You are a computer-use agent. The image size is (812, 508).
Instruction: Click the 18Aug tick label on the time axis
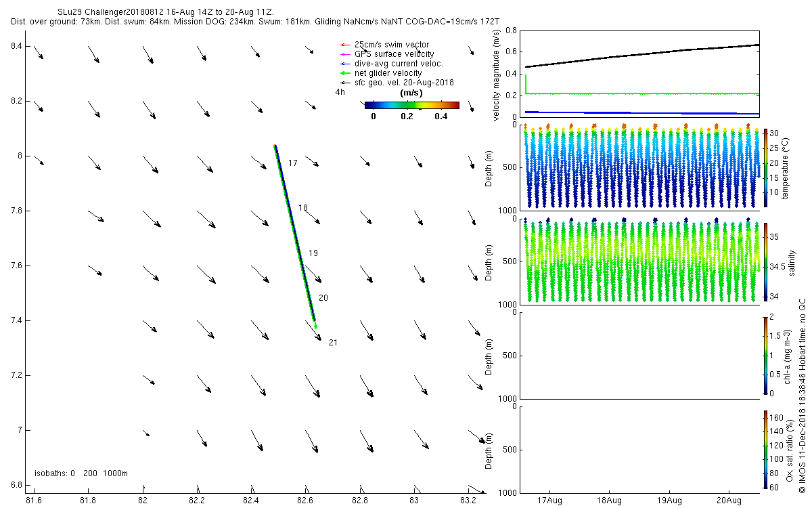pos(609,501)
